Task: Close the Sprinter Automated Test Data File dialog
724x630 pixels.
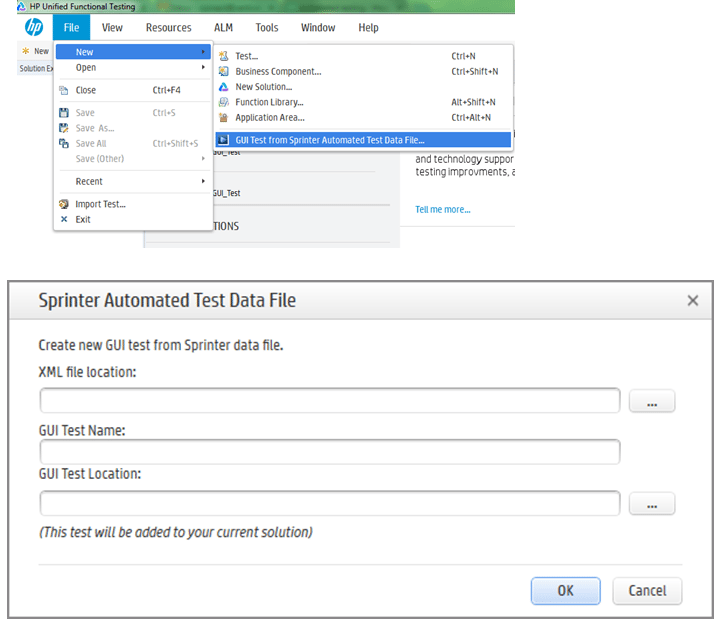Action: (x=693, y=301)
